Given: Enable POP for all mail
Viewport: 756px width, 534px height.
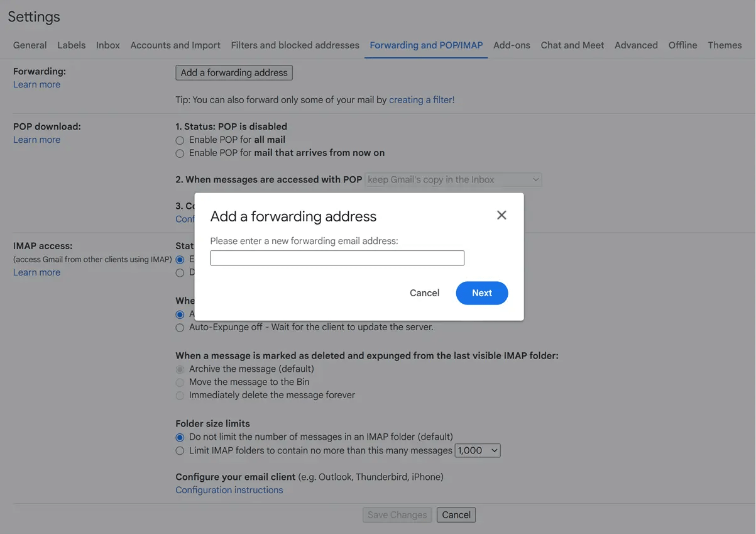Looking at the screenshot, I should [x=180, y=140].
